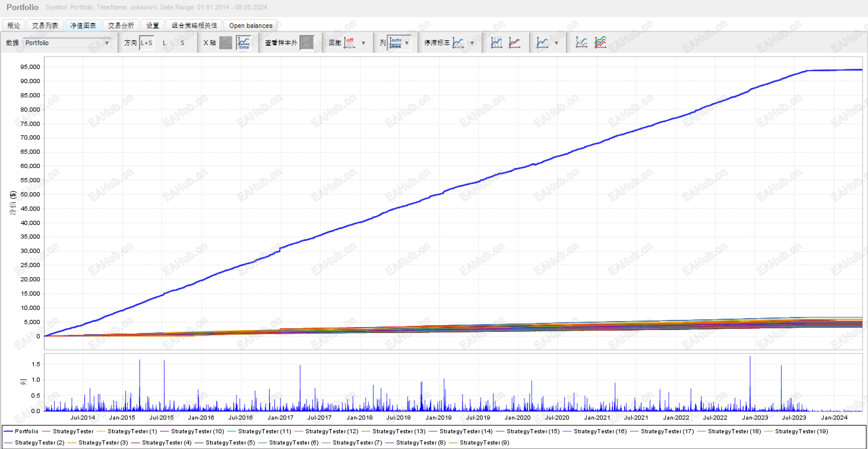
Task: Select L+S direction toggle
Action: [147, 43]
